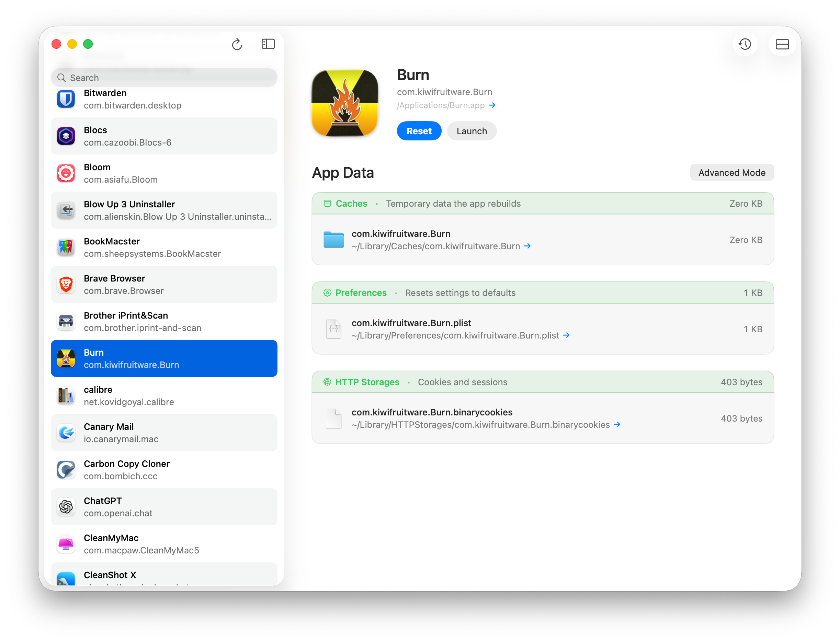Click the refresh app list icon
This screenshot has width=840, height=642.
pyautogui.click(x=237, y=44)
